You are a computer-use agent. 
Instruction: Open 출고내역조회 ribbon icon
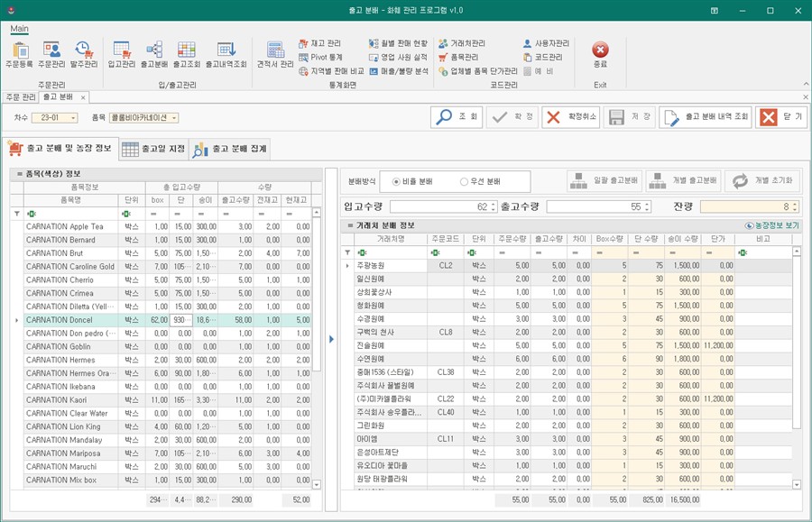[226, 55]
